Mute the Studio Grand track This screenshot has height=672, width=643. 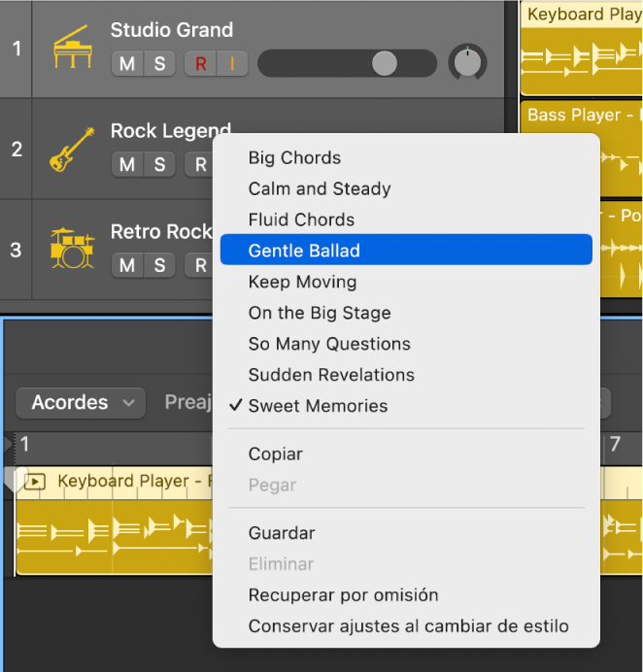[127, 64]
